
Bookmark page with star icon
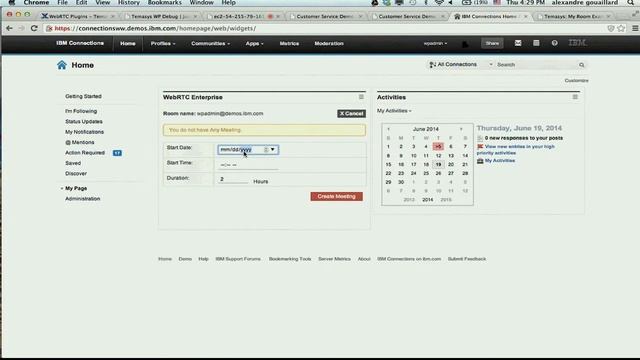(621, 28)
